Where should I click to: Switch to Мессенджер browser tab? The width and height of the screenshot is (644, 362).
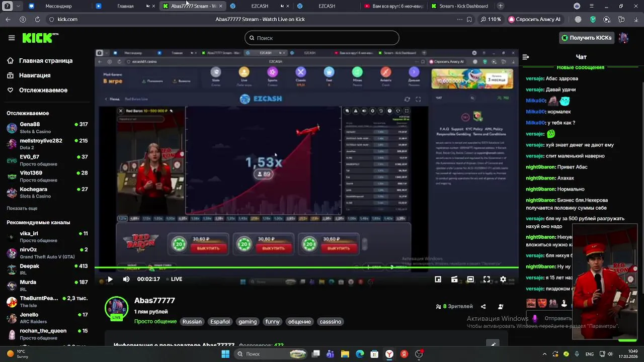point(58,6)
